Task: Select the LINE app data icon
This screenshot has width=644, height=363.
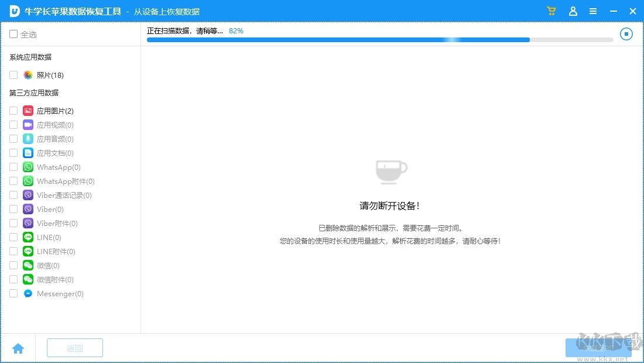Action: (28, 237)
